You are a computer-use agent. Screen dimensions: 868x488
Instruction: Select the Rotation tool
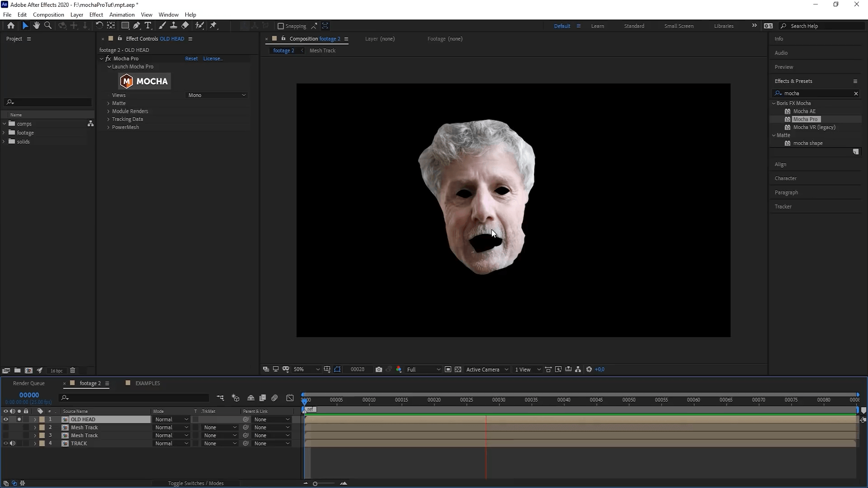[x=99, y=26]
